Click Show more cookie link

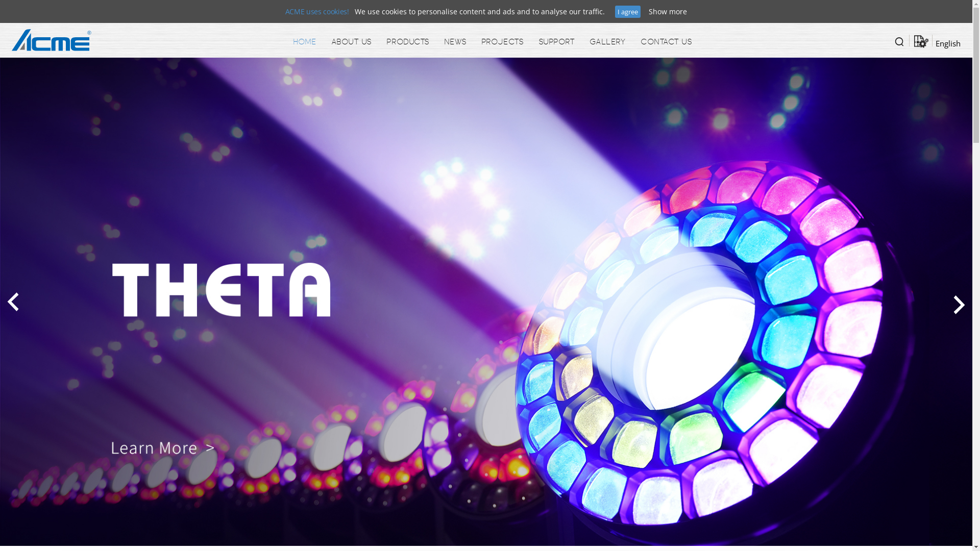click(667, 12)
